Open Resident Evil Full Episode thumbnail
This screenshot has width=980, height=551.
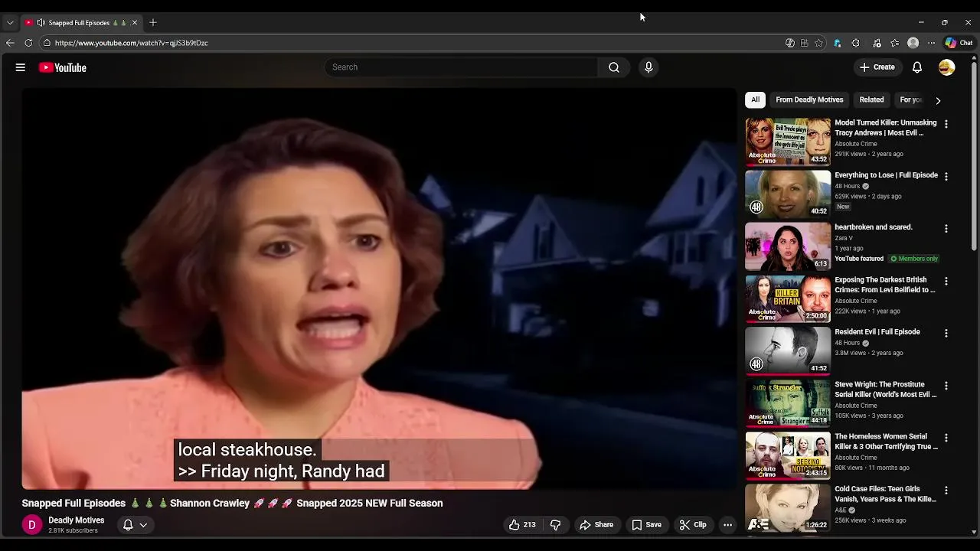pos(788,351)
